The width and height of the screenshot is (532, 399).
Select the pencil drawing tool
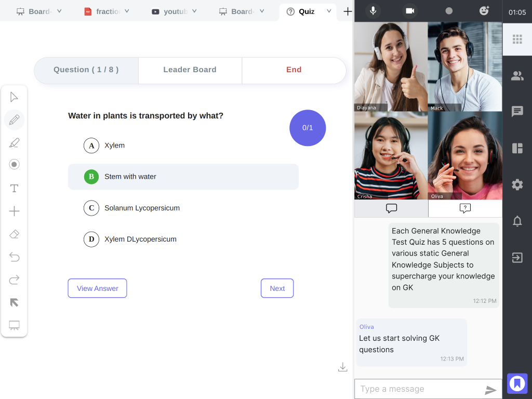(14, 120)
